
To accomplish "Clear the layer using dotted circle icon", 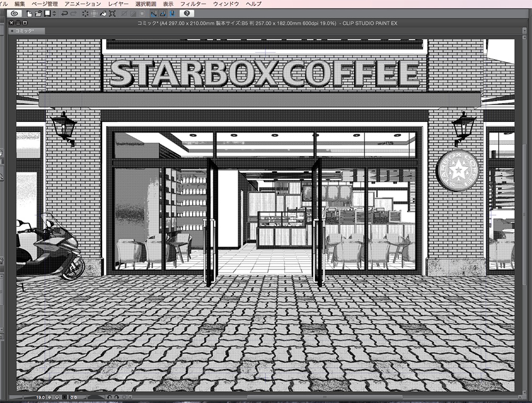I will pos(85,14).
